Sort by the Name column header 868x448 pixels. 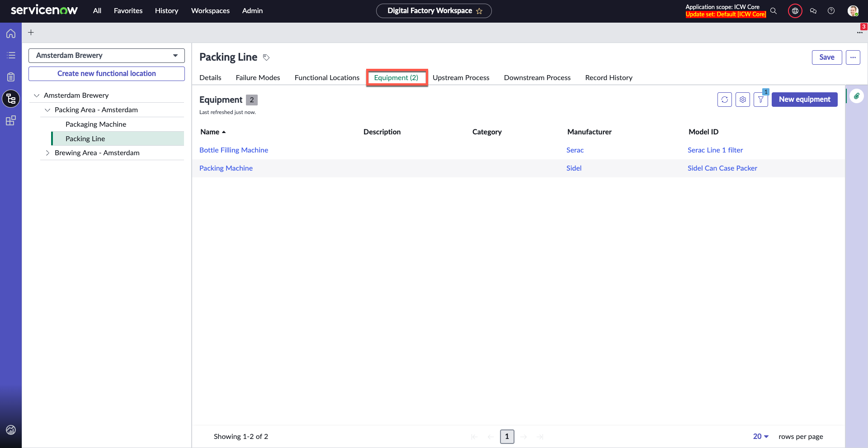[x=213, y=132]
